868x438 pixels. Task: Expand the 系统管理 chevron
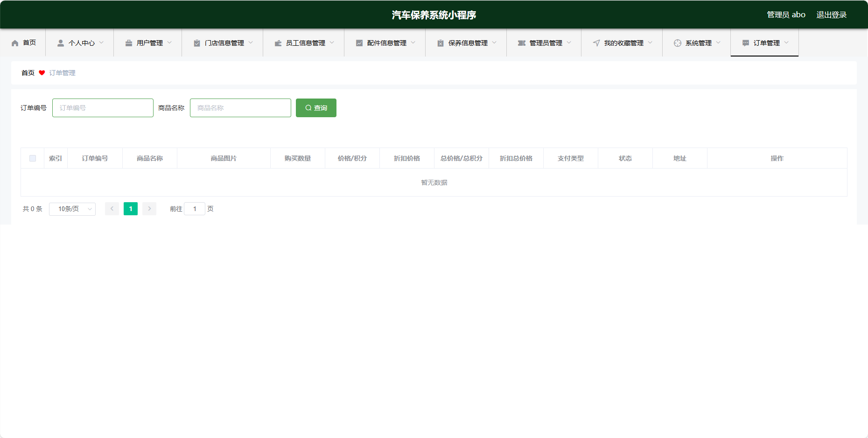[718, 42]
